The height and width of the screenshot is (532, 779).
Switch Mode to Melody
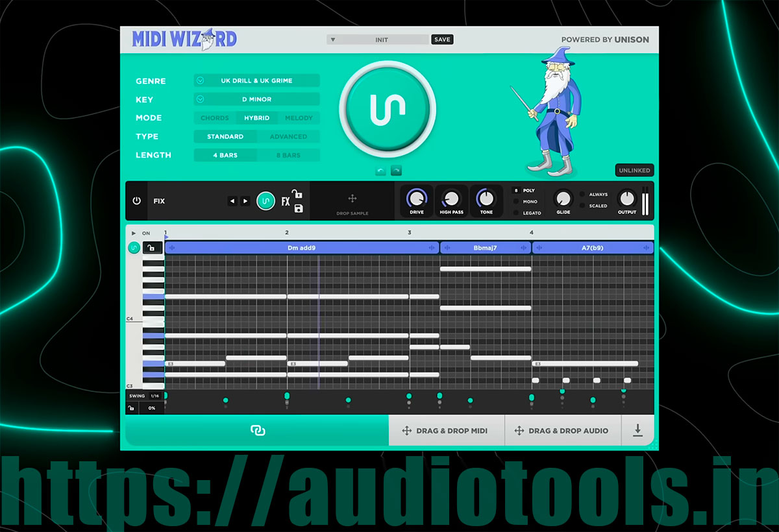299,118
